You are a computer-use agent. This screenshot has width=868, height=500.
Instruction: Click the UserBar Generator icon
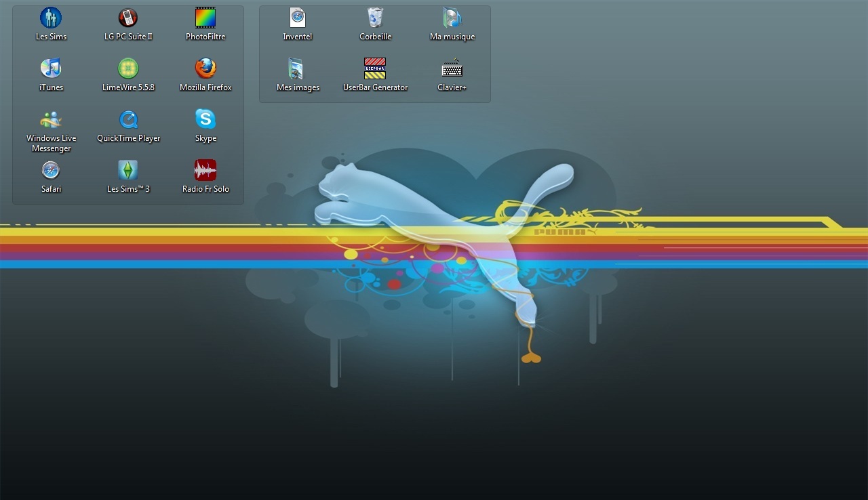click(375, 68)
